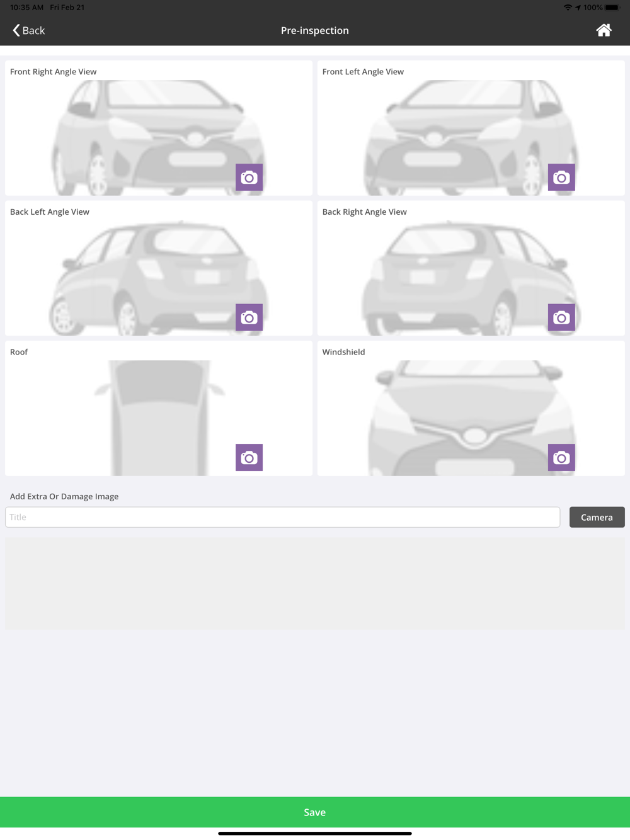Select the Roof car image

click(x=159, y=418)
